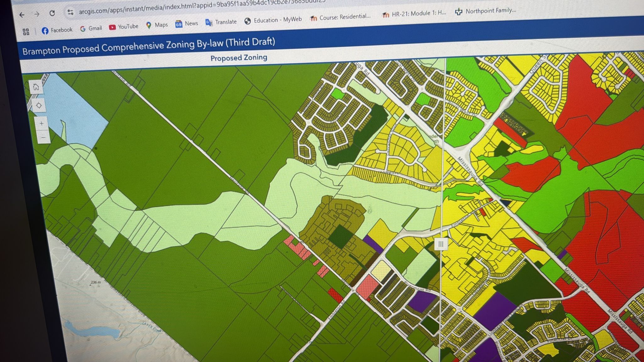This screenshot has width=644, height=362.
Task: Click the map Home default extent button
Action: (36, 87)
